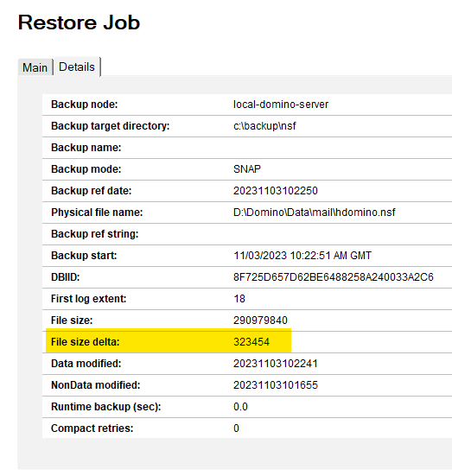Click the 'File size:' label
This screenshot has height=476, width=452.
point(72,321)
